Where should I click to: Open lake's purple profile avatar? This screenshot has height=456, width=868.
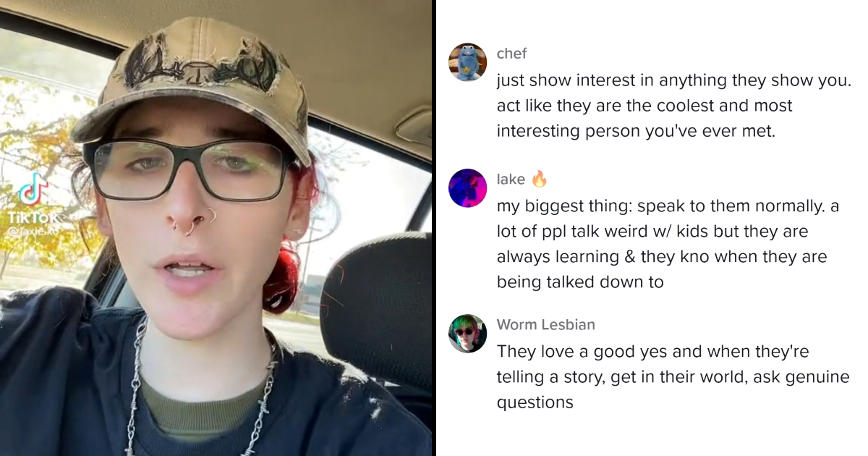[467, 188]
